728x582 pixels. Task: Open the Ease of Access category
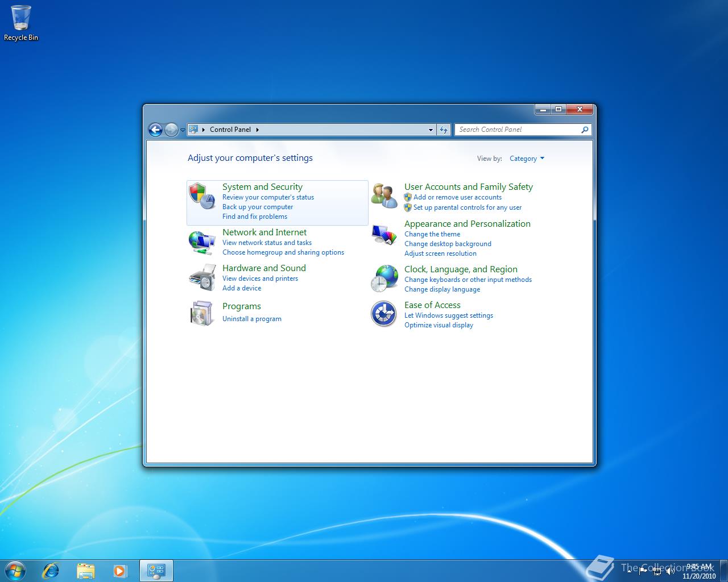click(x=432, y=305)
